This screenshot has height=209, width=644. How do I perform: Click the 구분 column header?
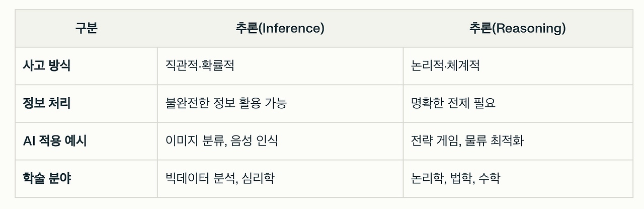coord(86,29)
